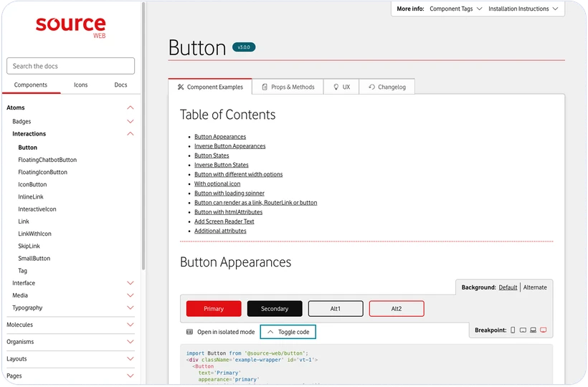This screenshot has width=588, height=387.
Task: Go to Add Screen Reader Text
Action: (224, 221)
